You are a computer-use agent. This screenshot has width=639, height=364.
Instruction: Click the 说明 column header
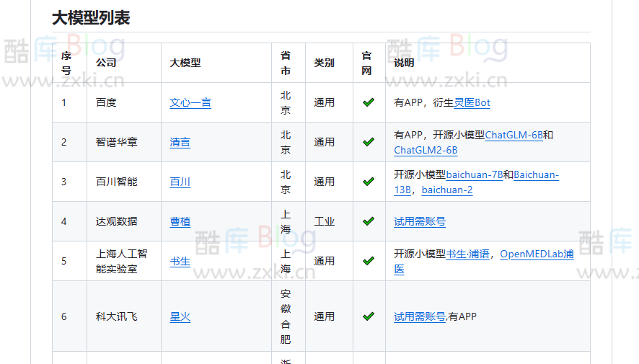click(x=488, y=63)
